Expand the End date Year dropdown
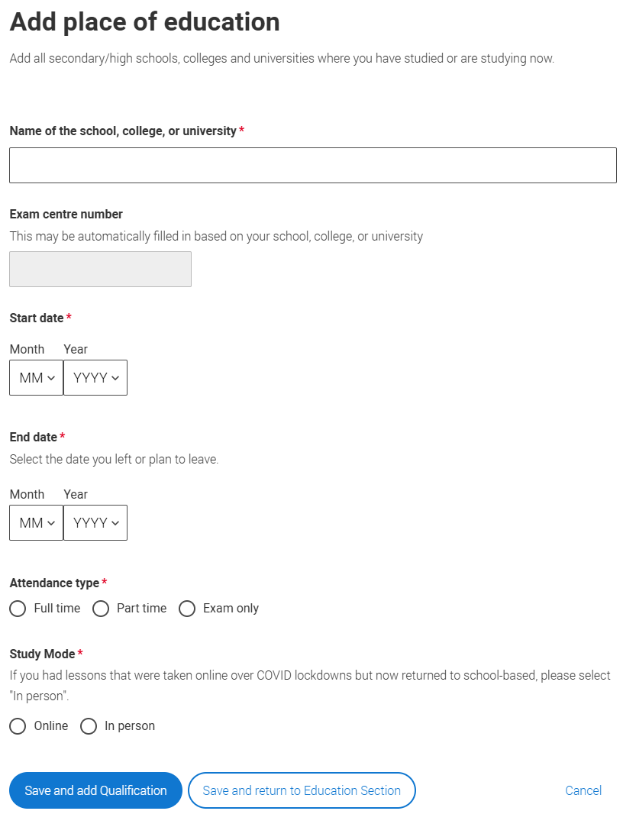This screenshot has height=840, width=623. 95,523
